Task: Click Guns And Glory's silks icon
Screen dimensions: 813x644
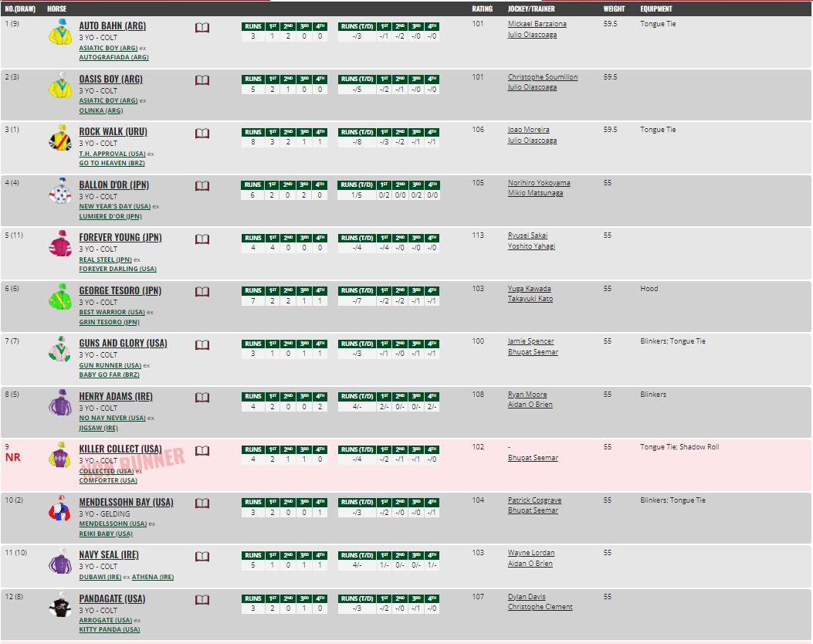Action: pyautogui.click(x=60, y=349)
